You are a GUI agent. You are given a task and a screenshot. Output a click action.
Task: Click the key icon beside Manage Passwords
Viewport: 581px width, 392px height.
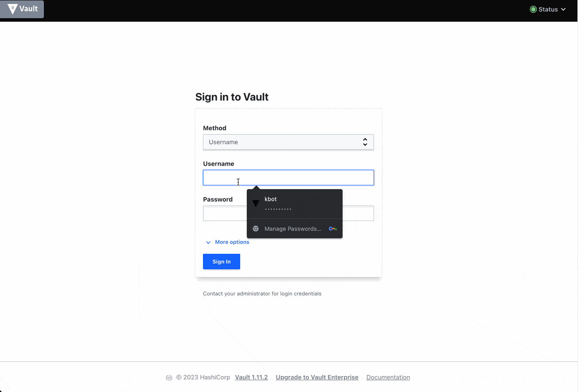pos(333,229)
